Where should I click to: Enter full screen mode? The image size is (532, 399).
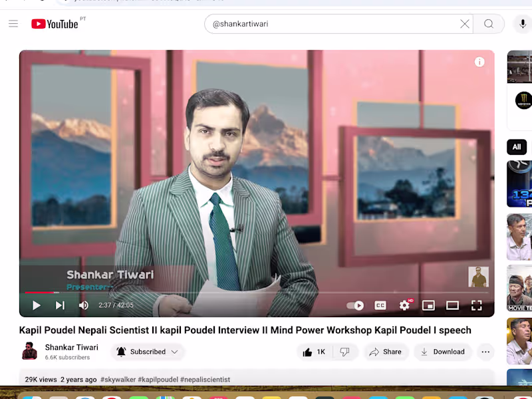pos(476,305)
